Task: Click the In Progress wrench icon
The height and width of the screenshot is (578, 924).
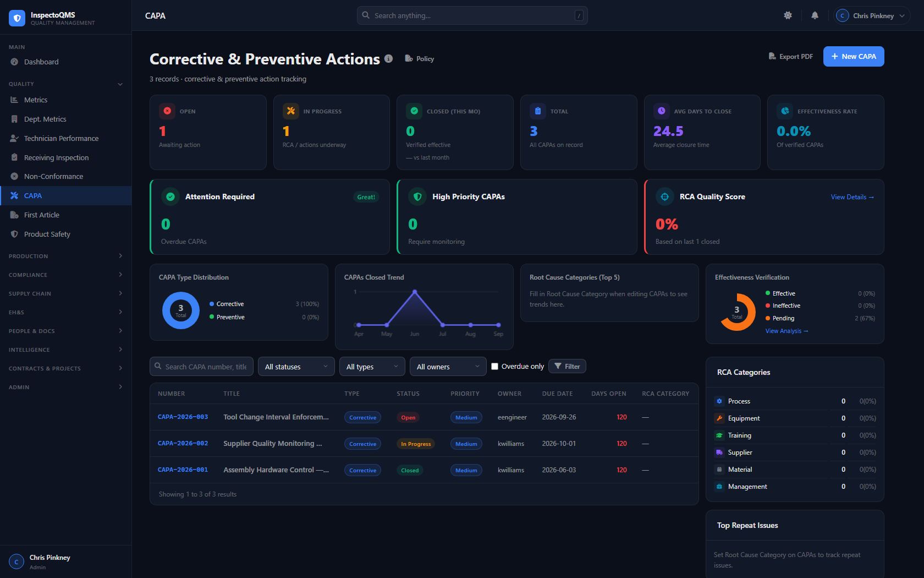Action: (291, 111)
